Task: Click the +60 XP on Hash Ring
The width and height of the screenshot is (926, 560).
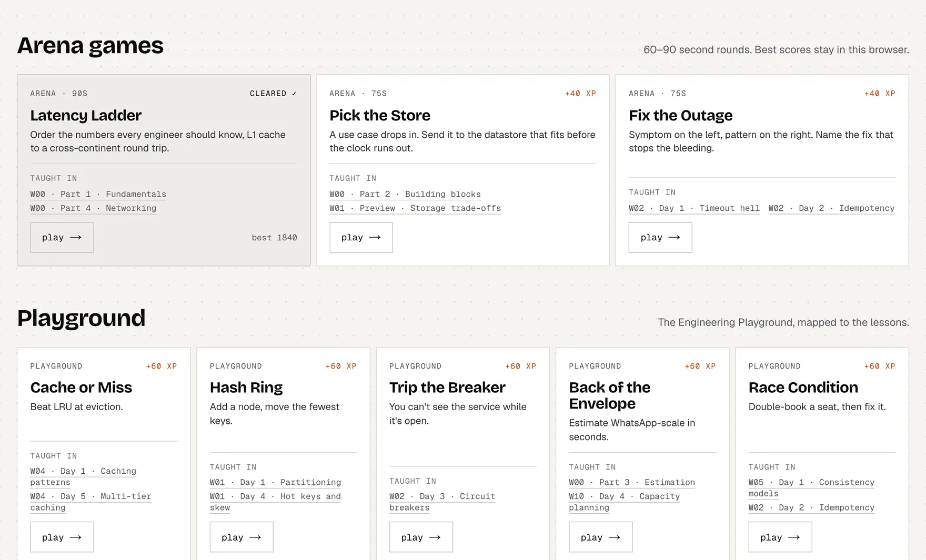Action: tap(341, 366)
